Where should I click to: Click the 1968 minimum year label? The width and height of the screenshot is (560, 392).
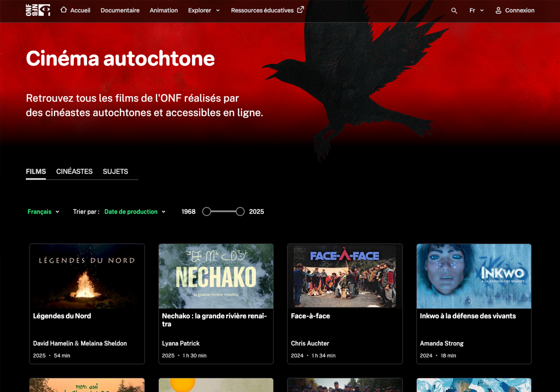tap(189, 212)
